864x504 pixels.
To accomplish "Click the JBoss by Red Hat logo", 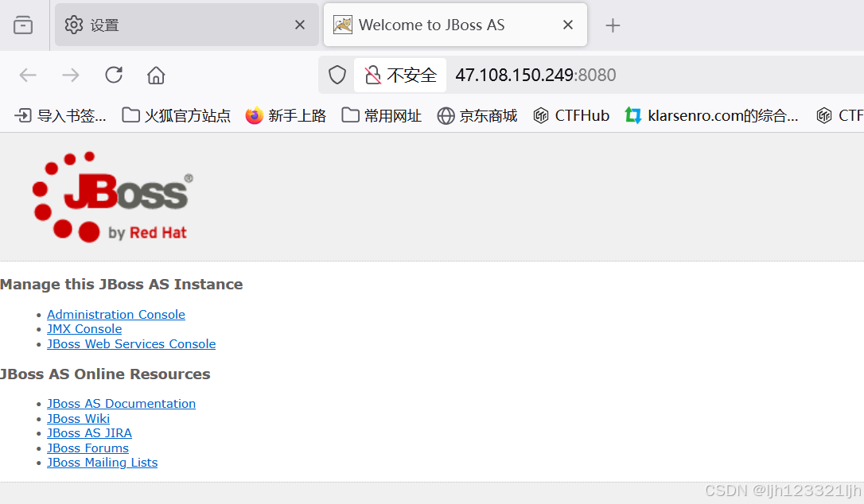I will (x=113, y=196).
